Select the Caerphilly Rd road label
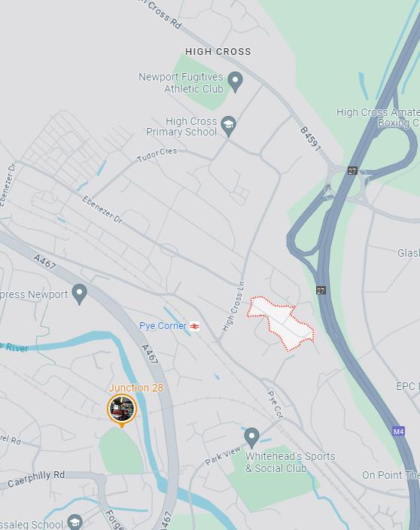Viewport: 420px width, 530px height. [36, 479]
